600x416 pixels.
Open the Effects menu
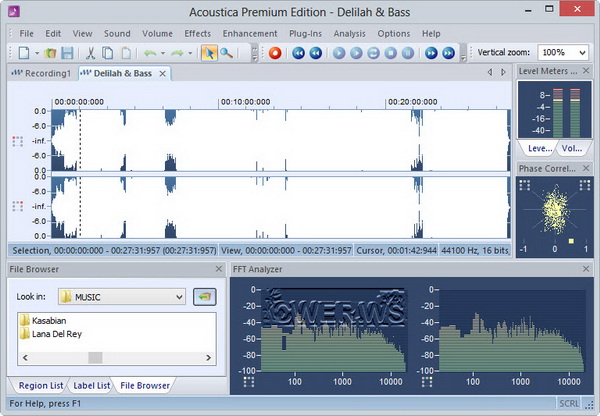[x=197, y=33]
